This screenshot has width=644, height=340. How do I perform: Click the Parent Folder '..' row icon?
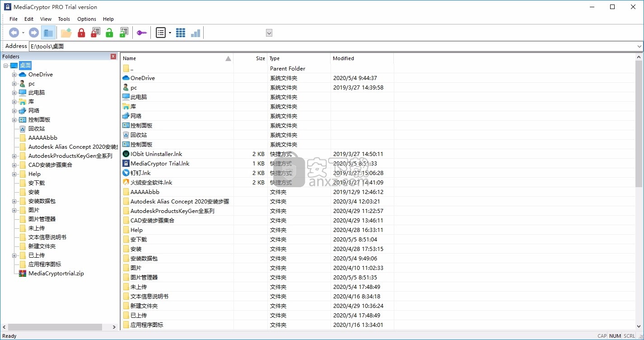click(126, 69)
